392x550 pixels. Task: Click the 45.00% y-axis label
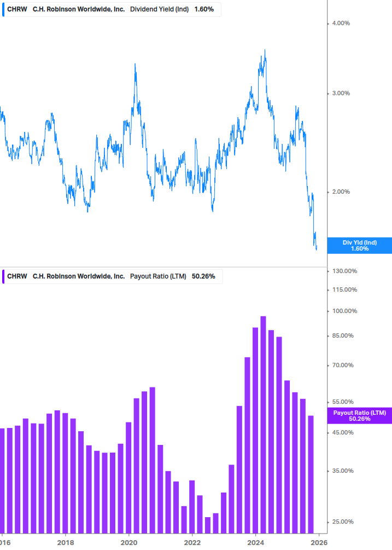[343, 432]
